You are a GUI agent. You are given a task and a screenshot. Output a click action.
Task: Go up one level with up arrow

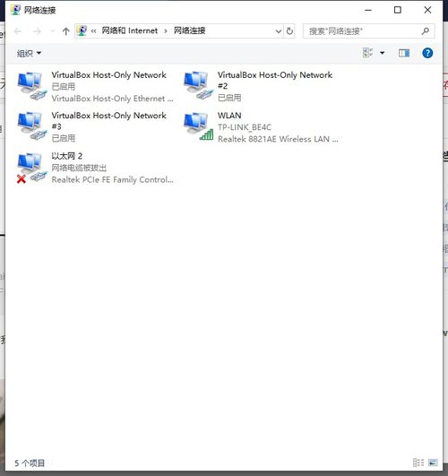(66, 31)
